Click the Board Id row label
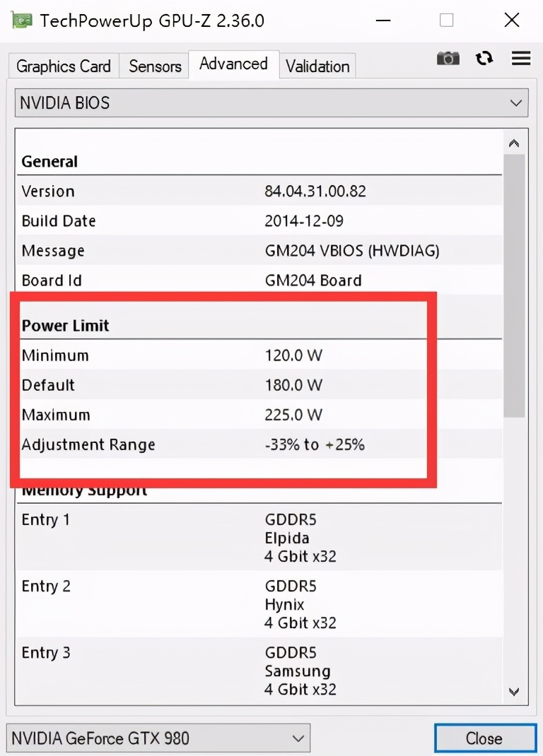Image resolution: width=543 pixels, height=756 pixels. click(x=52, y=280)
